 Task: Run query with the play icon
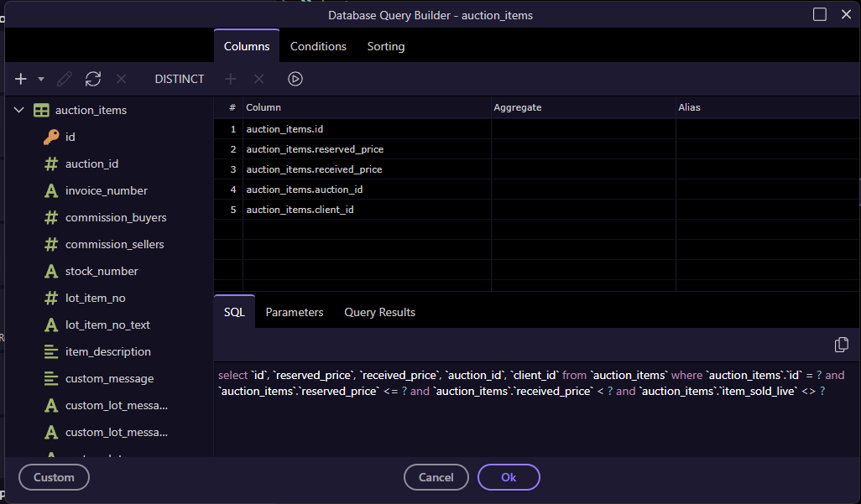tap(295, 79)
